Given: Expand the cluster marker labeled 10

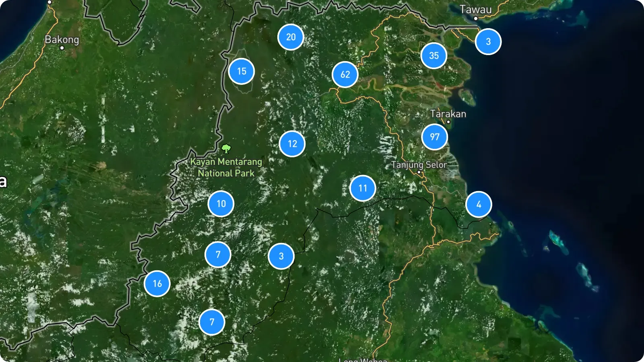Looking at the screenshot, I should tap(221, 204).
